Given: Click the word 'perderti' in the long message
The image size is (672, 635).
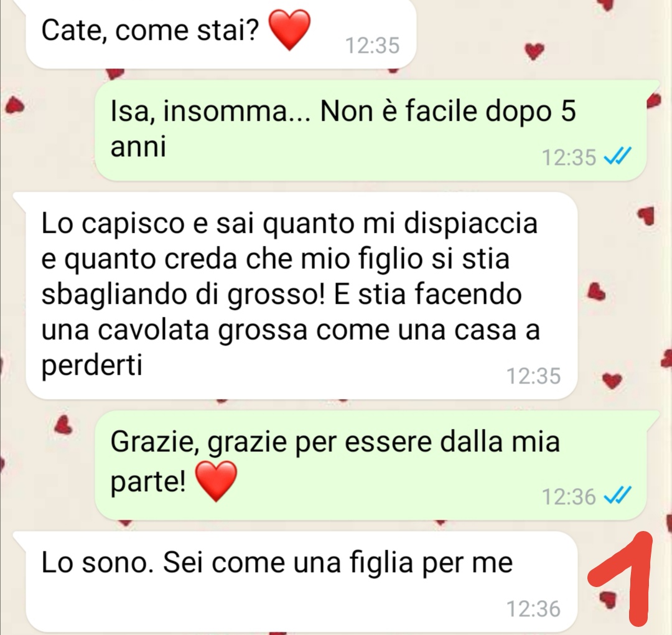Looking at the screenshot, I should (91, 366).
